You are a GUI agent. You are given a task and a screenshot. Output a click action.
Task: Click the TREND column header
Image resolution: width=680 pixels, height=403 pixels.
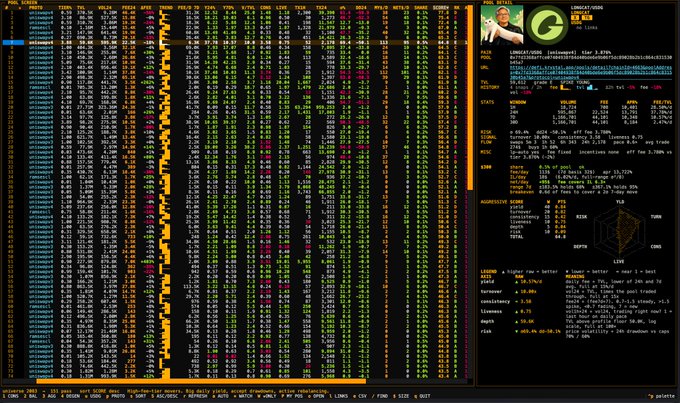click(166, 8)
